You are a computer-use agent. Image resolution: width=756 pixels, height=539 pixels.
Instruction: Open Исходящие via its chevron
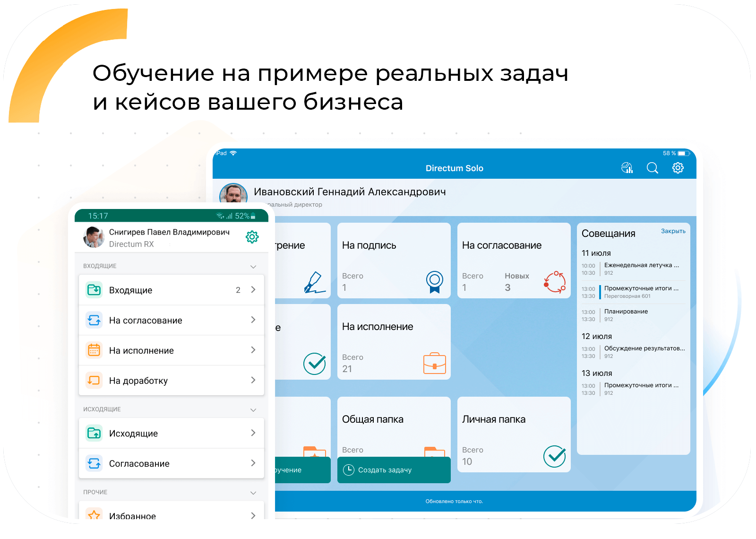(253, 433)
